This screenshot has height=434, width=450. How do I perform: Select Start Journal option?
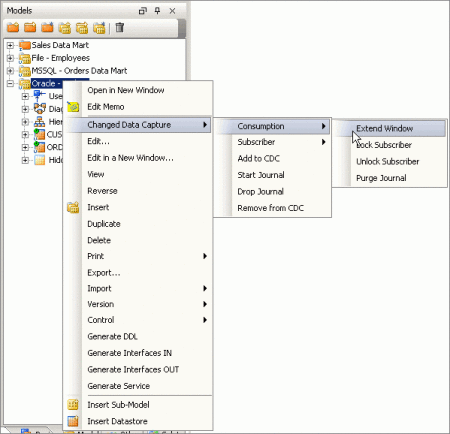[261, 175]
